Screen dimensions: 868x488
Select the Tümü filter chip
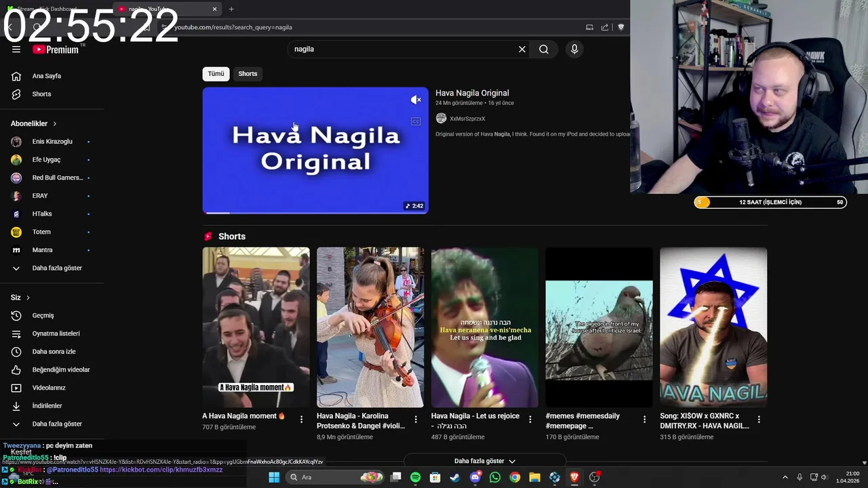tap(216, 73)
